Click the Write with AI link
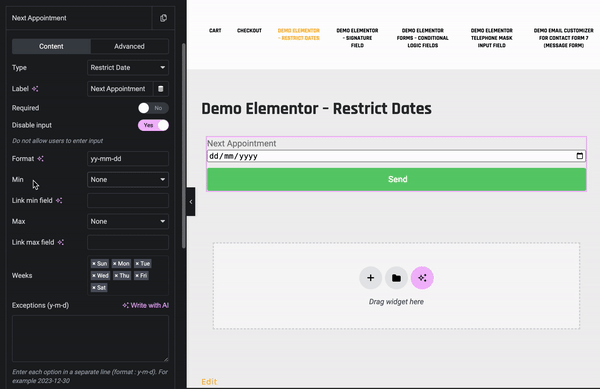 pyautogui.click(x=145, y=305)
